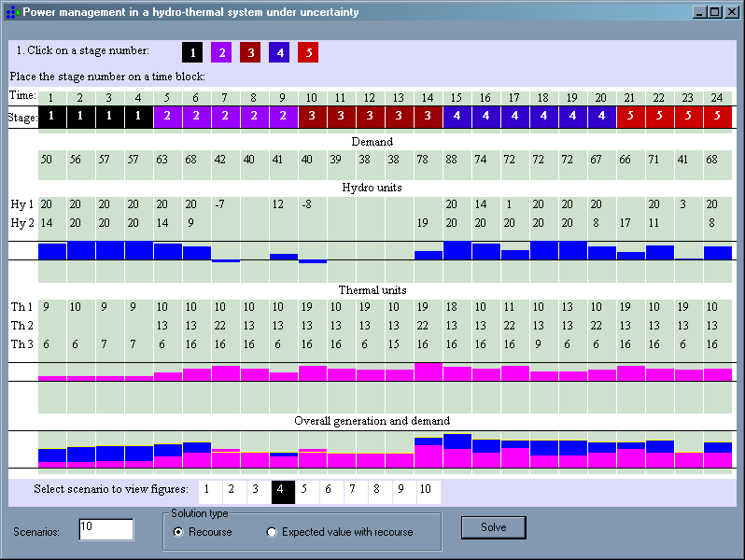
Task: Select the black stage 1 box
Action: point(192,53)
